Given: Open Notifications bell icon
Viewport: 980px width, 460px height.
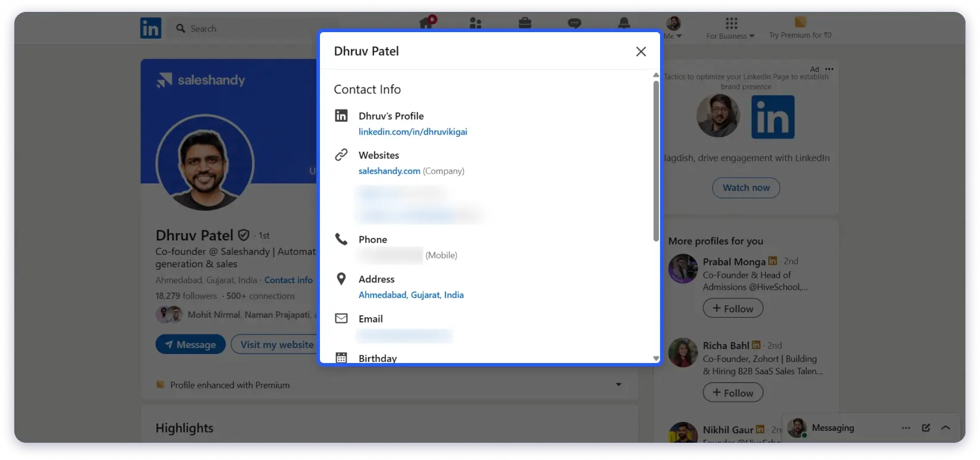Looking at the screenshot, I should tap(624, 23).
